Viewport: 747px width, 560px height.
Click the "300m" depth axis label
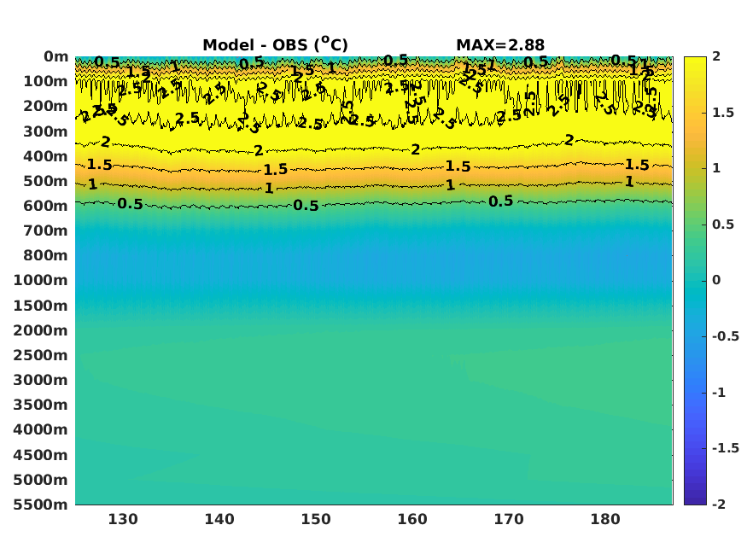click(x=46, y=131)
